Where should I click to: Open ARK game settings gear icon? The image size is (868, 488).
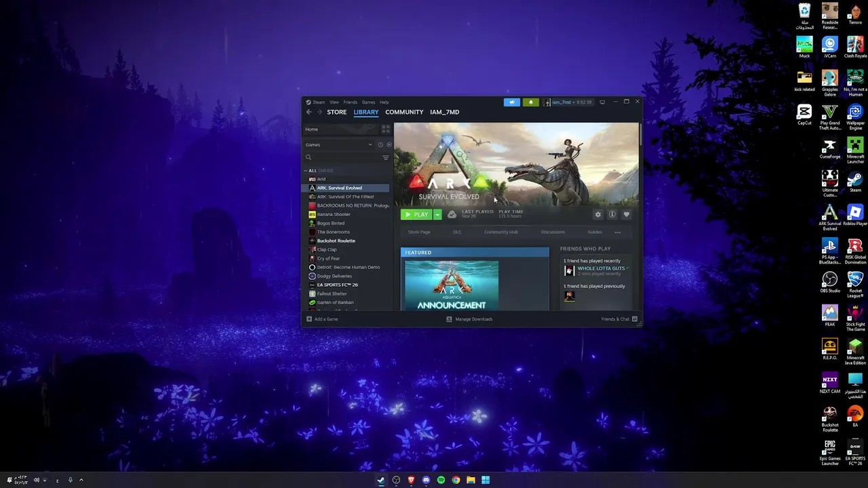coord(597,214)
